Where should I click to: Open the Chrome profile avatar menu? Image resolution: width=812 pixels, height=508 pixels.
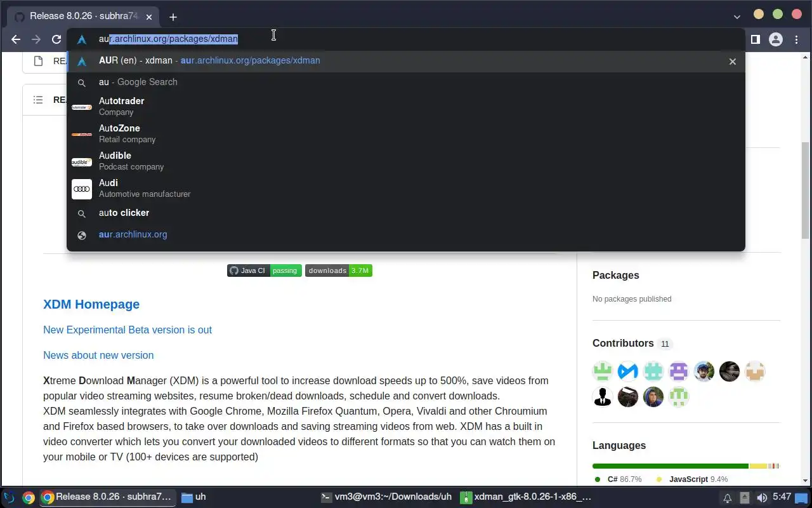[x=776, y=39]
